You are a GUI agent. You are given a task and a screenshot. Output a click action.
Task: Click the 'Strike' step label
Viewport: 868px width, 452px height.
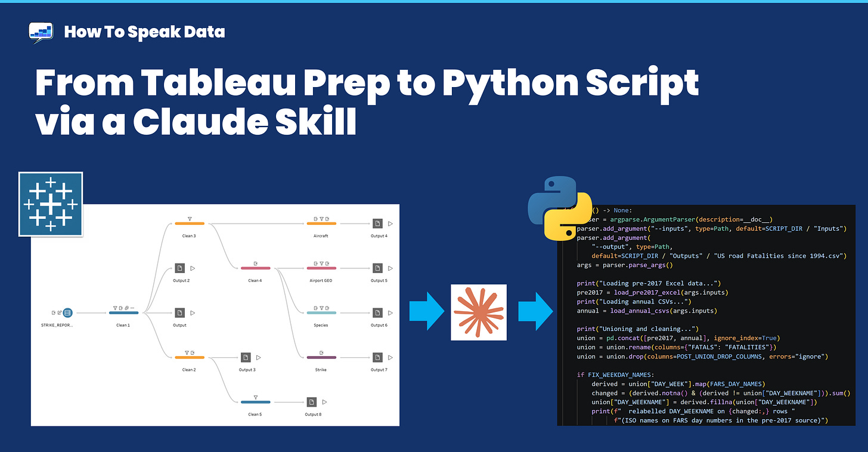321,370
